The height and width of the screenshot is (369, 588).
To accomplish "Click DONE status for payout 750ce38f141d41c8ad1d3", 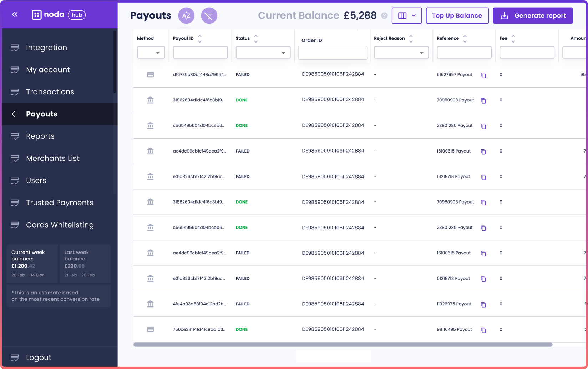I will [x=242, y=329].
